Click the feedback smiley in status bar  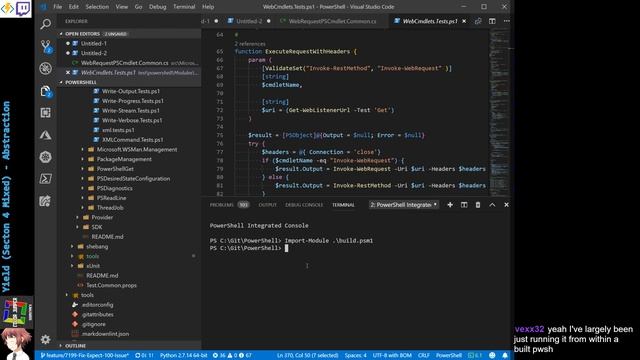(x=492, y=356)
